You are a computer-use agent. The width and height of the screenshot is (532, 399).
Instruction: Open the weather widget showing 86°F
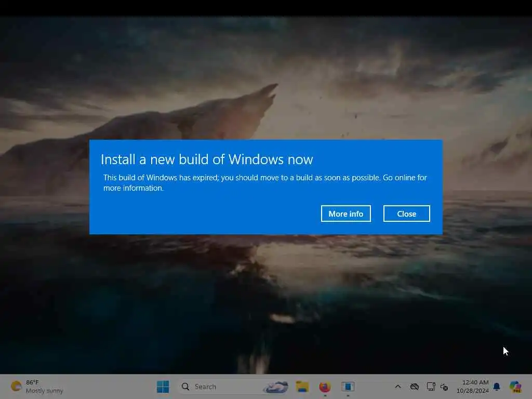(x=37, y=387)
